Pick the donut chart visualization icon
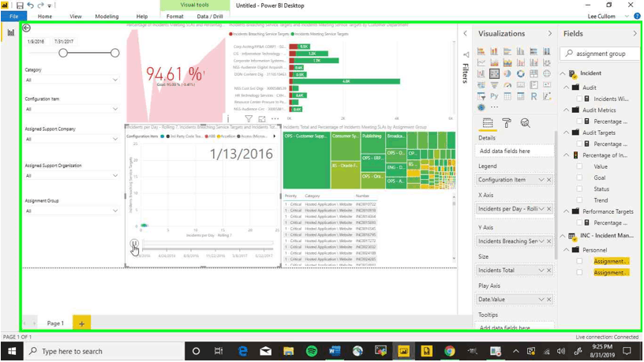This screenshot has height=362, width=644. pos(521,74)
